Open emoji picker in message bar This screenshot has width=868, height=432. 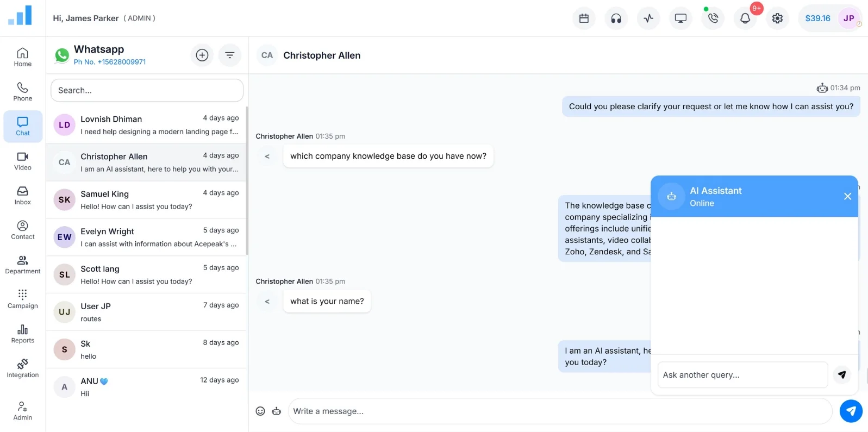260,411
